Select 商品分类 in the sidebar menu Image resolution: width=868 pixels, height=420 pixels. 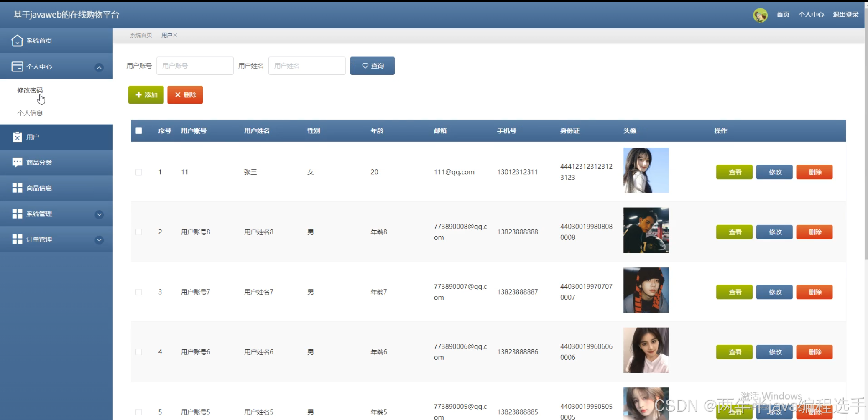56,163
